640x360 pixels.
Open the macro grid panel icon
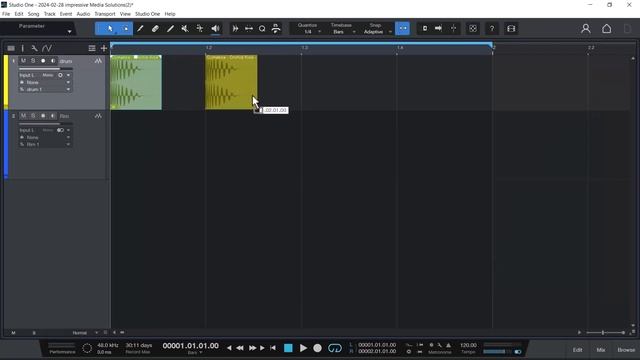point(473,29)
